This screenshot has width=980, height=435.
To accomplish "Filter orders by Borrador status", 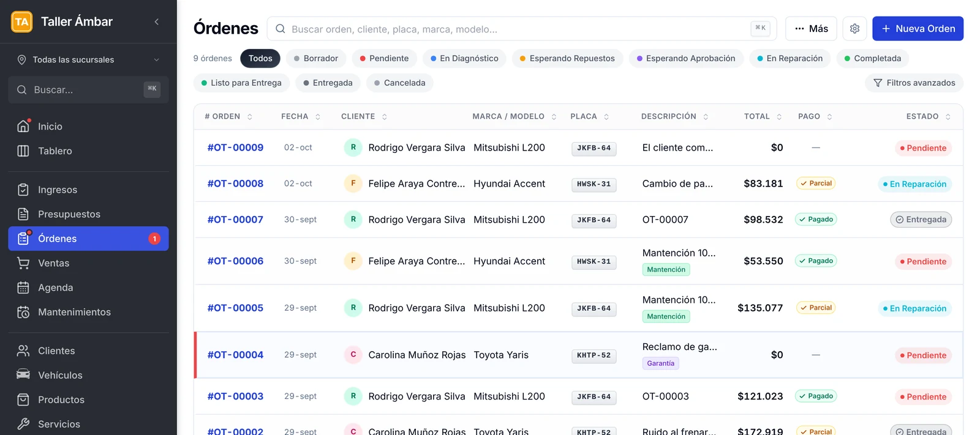I will click(x=315, y=58).
